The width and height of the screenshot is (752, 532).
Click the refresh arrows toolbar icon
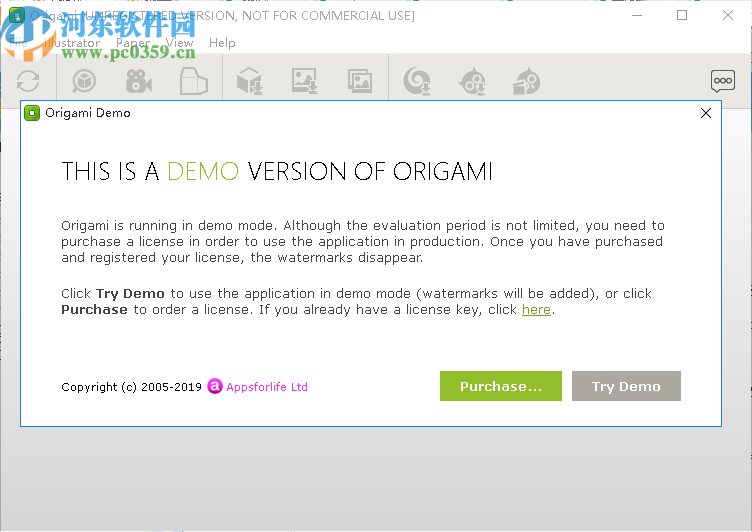(x=28, y=81)
